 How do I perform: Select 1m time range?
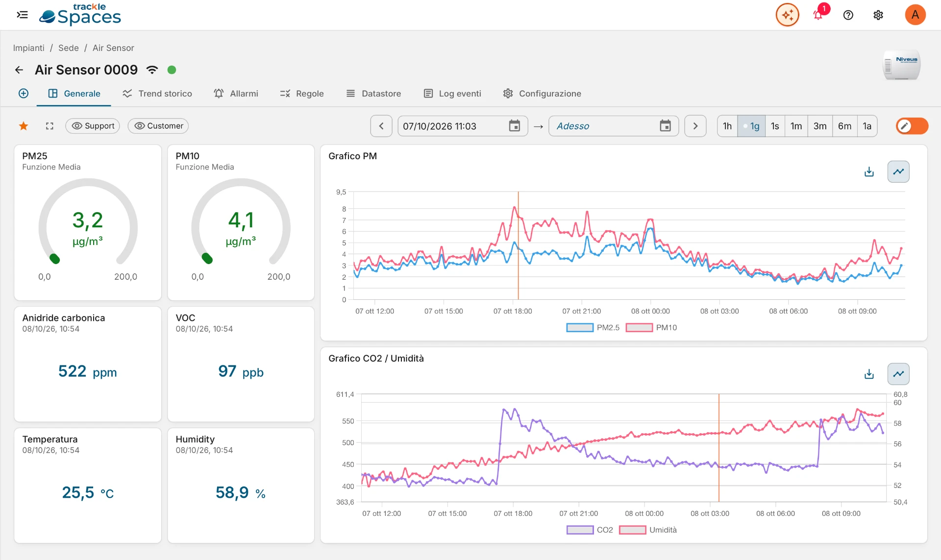click(796, 126)
